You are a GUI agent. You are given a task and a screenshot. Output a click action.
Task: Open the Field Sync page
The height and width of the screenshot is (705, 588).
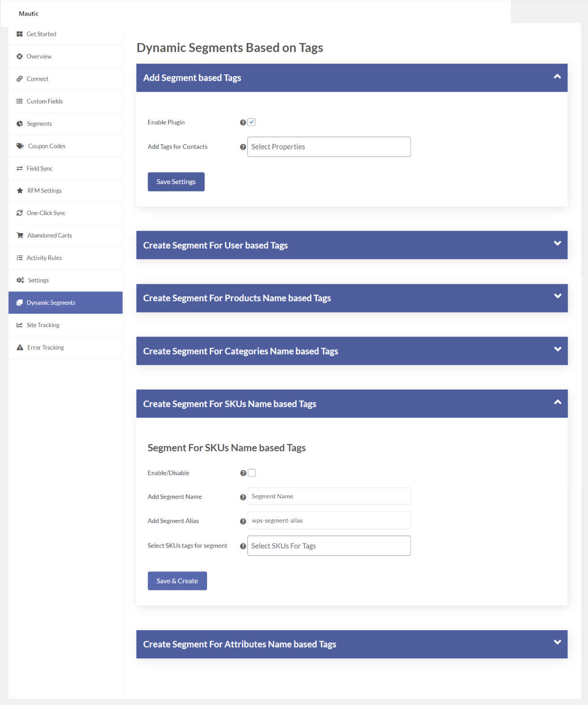click(x=65, y=169)
